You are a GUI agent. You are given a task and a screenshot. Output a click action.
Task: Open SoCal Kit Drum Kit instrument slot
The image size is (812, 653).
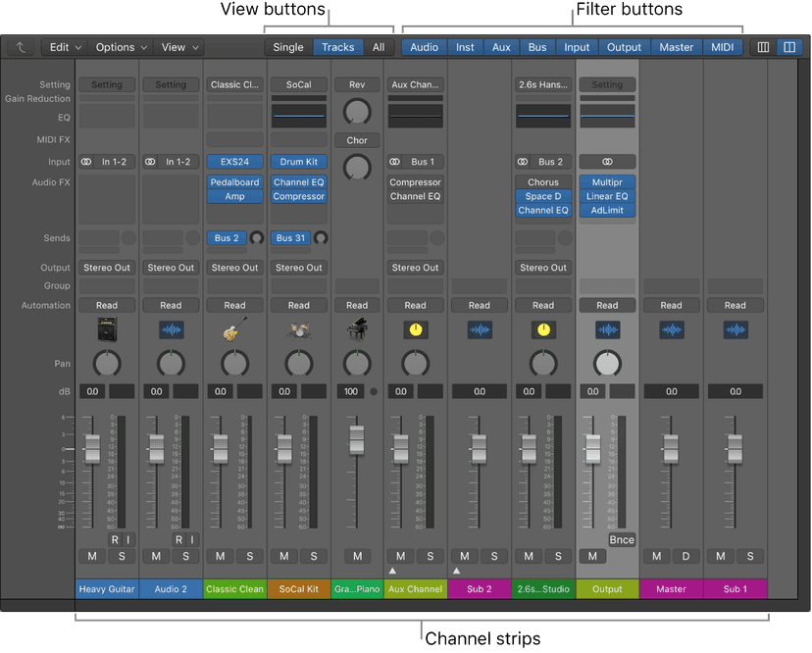pyautogui.click(x=299, y=162)
